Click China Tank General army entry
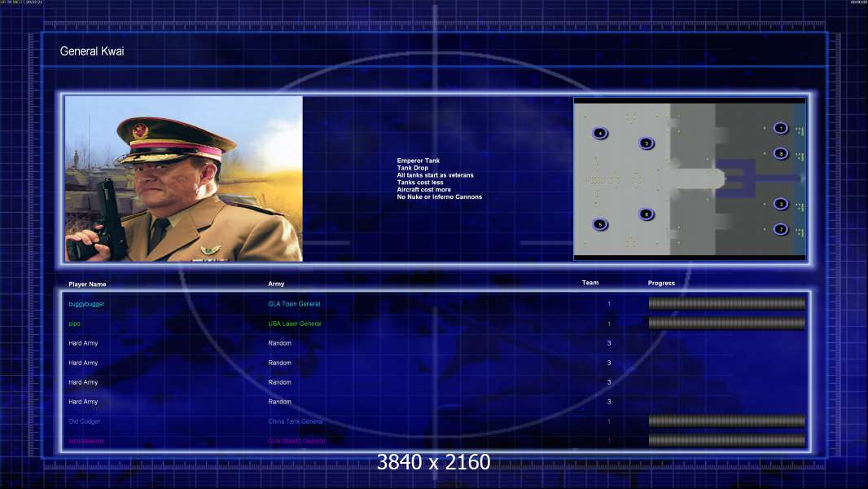The image size is (868, 489). pos(296,421)
